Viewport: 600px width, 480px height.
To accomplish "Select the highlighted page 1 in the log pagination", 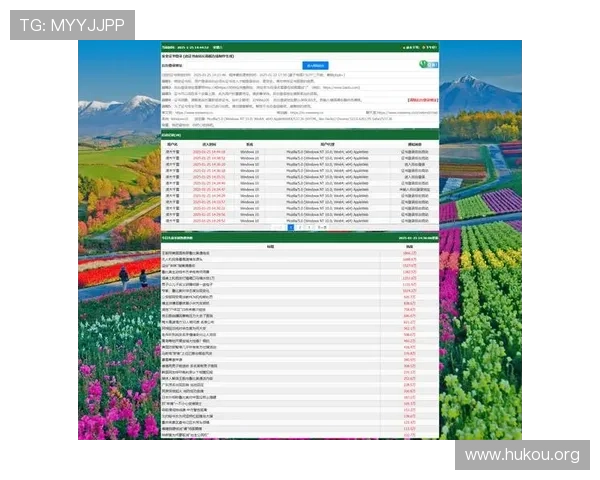I will pos(291,227).
